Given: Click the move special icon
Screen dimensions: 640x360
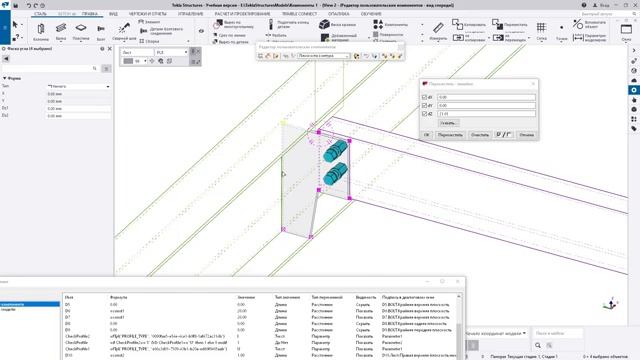Looking at the screenshot, I should click(498, 38).
